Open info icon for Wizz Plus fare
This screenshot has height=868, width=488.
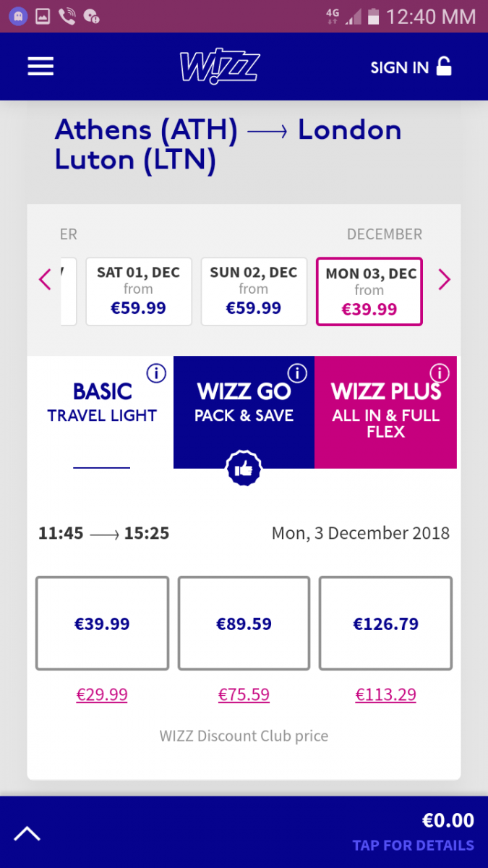[x=439, y=373]
